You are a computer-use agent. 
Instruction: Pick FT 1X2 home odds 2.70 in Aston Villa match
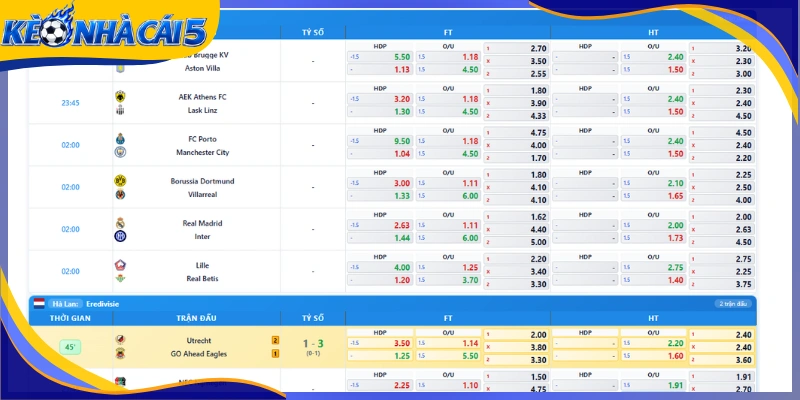(516, 48)
